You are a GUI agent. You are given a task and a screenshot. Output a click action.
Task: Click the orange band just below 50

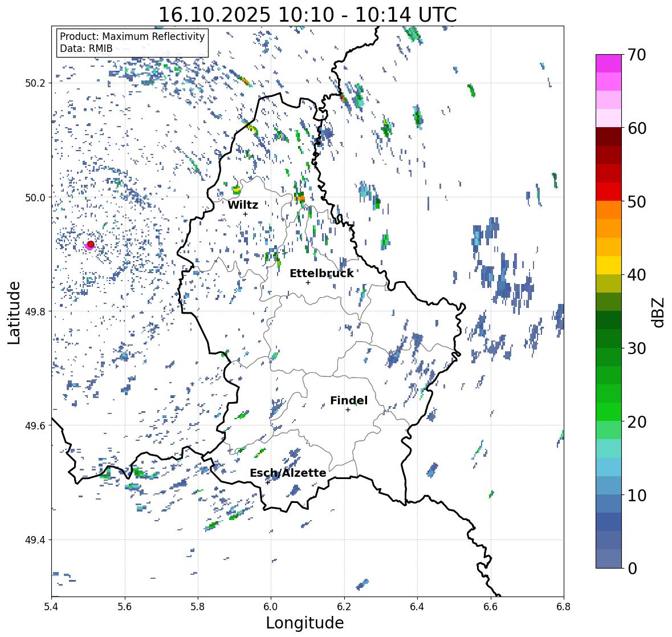point(609,210)
